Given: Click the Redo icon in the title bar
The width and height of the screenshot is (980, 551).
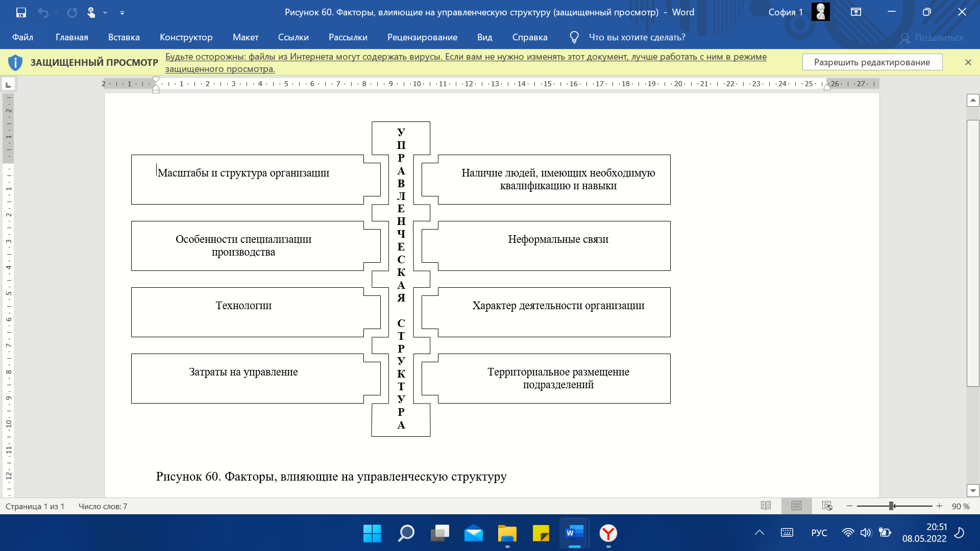Looking at the screenshot, I should tap(72, 12).
